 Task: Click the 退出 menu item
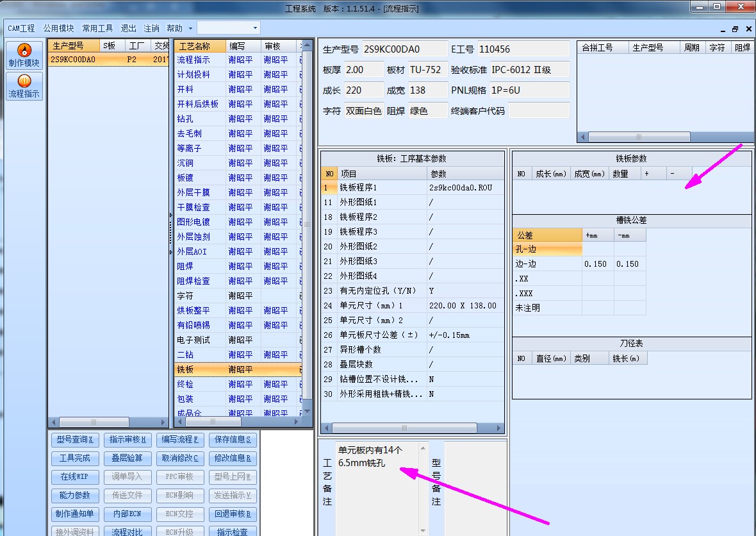coord(128,28)
